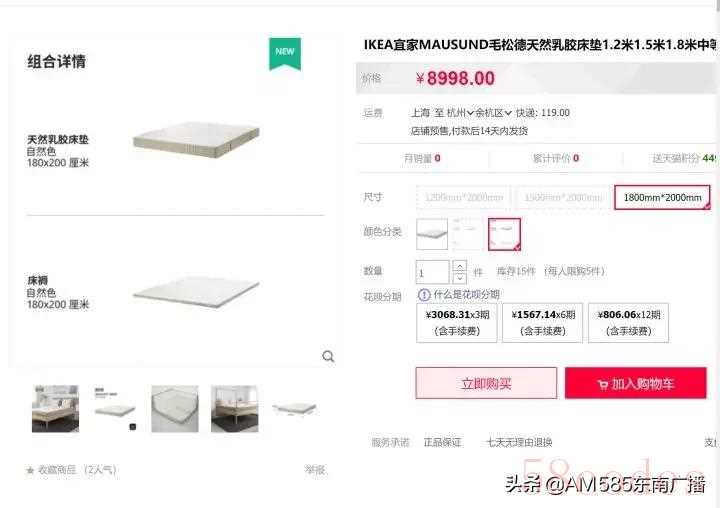Open the 杭州 city dropdown
The height and width of the screenshot is (508, 720).
[460, 113]
